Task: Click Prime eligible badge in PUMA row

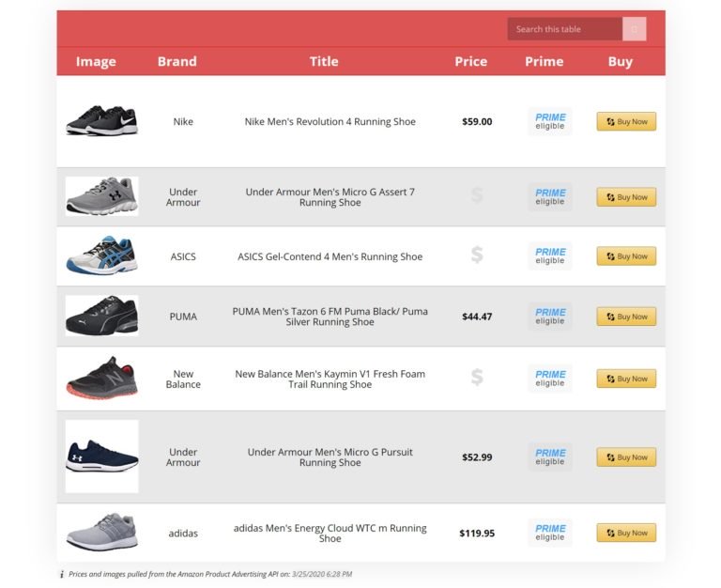Action: click(x=550, y=317)
